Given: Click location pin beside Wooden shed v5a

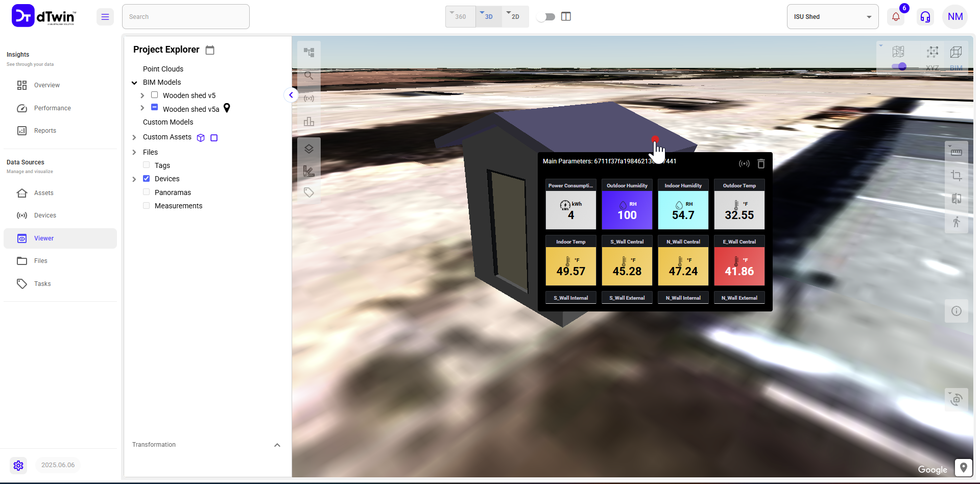Looking at the screenshot, I should tap(227, 108).
